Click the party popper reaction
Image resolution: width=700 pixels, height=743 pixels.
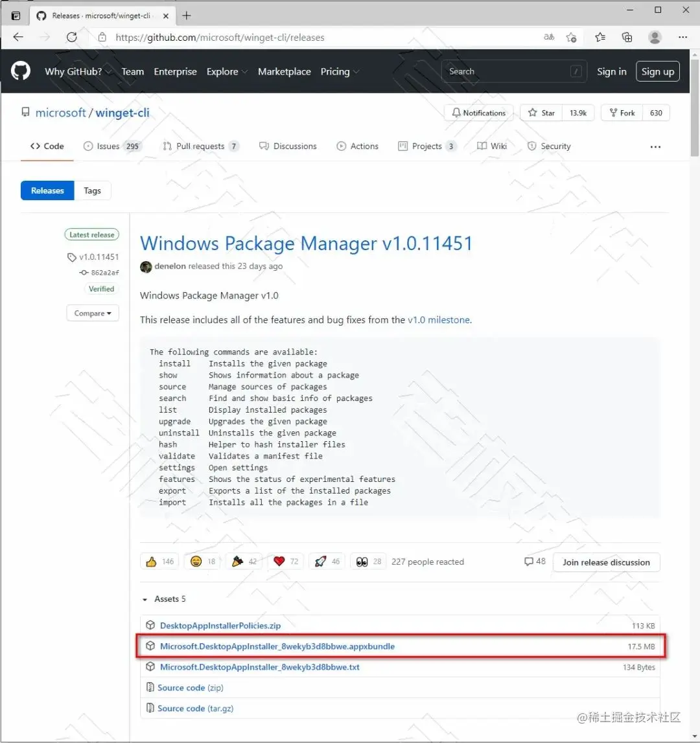click(244, 562)
